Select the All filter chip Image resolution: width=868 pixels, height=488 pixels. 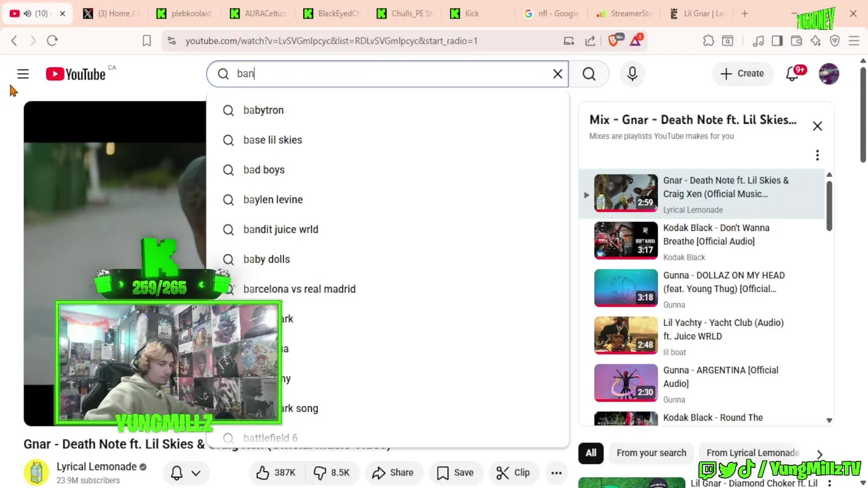tap(591, 453)
